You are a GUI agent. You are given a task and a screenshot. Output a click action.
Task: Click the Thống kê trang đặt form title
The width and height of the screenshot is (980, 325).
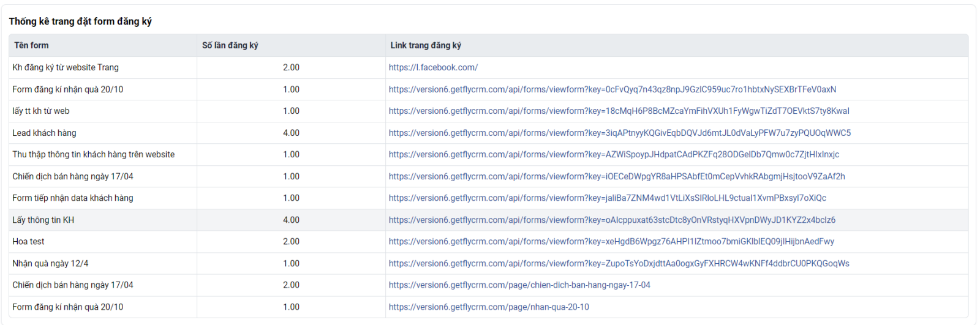pos(80,21)
